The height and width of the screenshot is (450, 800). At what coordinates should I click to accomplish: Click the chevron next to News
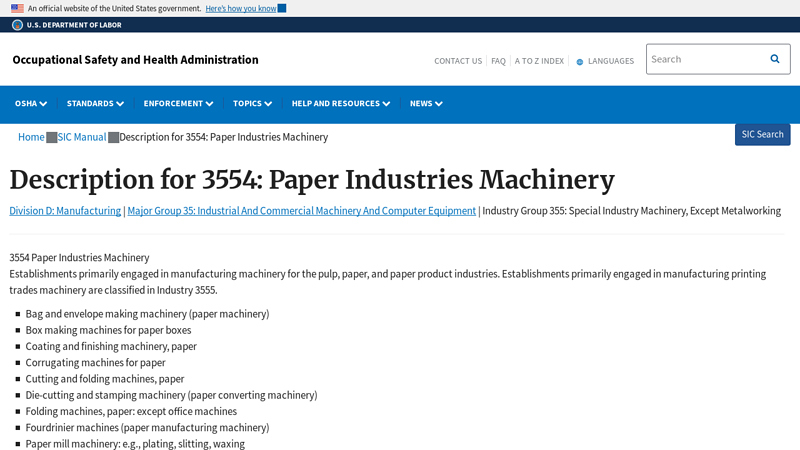click(x=439, y=104)
